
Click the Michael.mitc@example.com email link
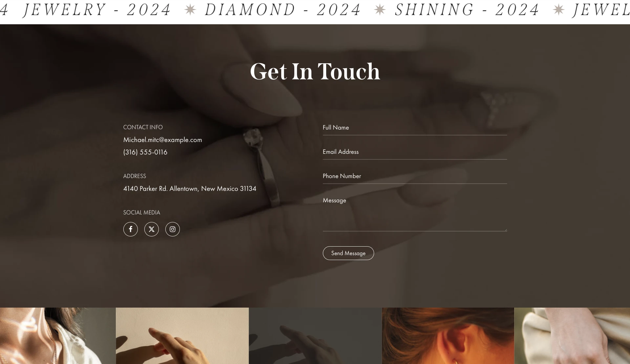(x=163, y=140)
